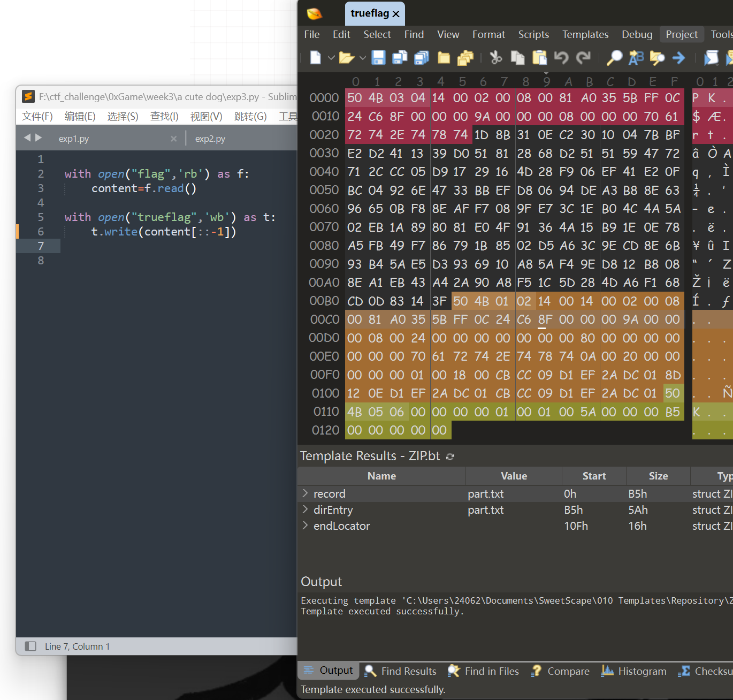Click the Cut scissors icon

coord(496,57)
